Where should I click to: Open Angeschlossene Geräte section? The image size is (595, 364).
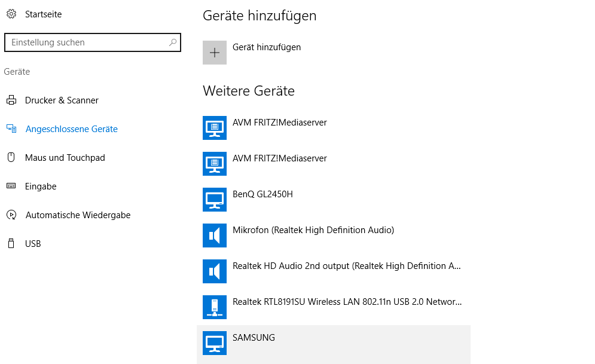(x=71, y=129)
